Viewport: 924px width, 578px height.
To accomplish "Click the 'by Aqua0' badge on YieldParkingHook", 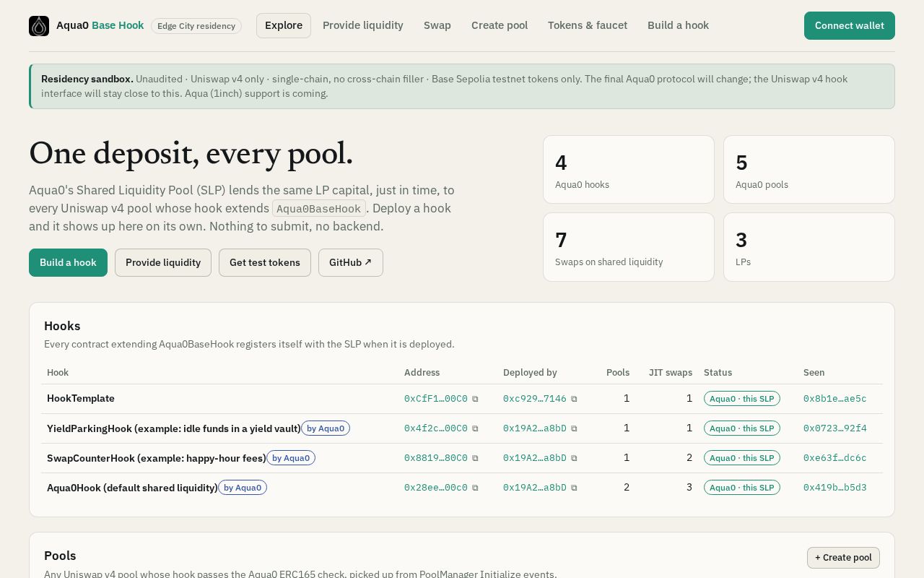I will [326, 428].
